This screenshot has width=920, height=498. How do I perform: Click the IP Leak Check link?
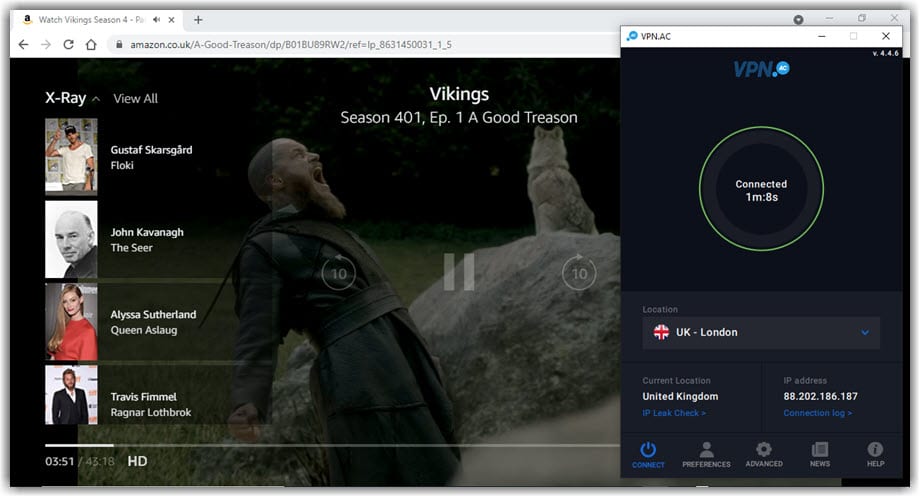(674, 414)
